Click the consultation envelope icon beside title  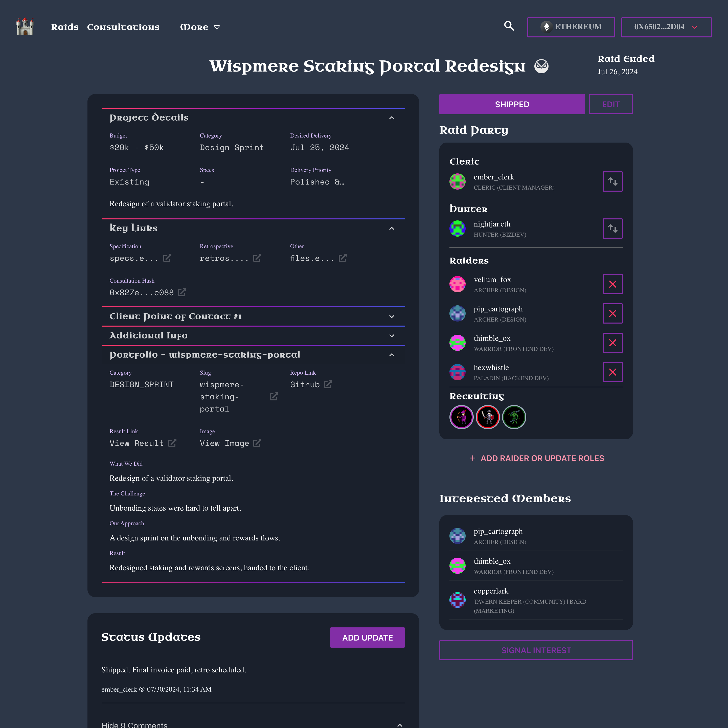tap(541, 66)
